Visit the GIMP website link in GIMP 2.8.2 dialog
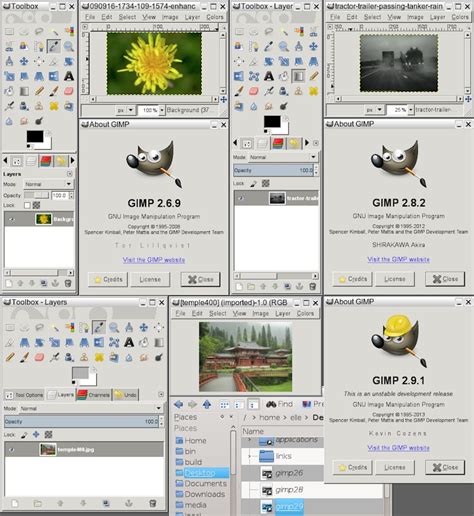Viewport: 474px width, 516px height. point(398,259)
